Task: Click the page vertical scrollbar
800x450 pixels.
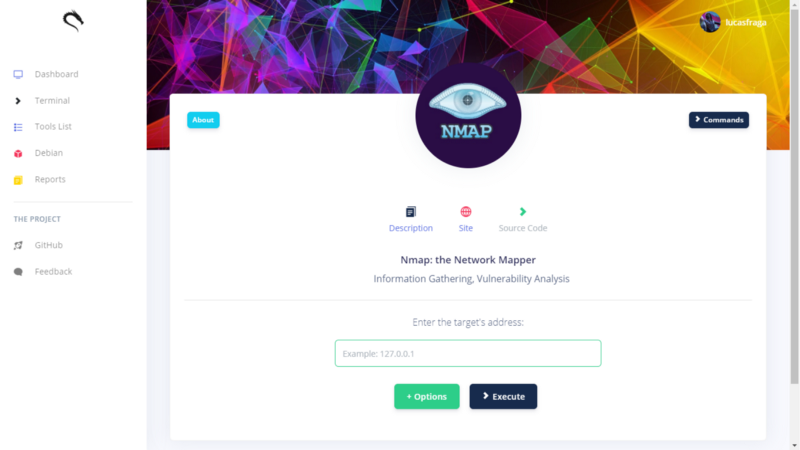Action: [794, 225]
